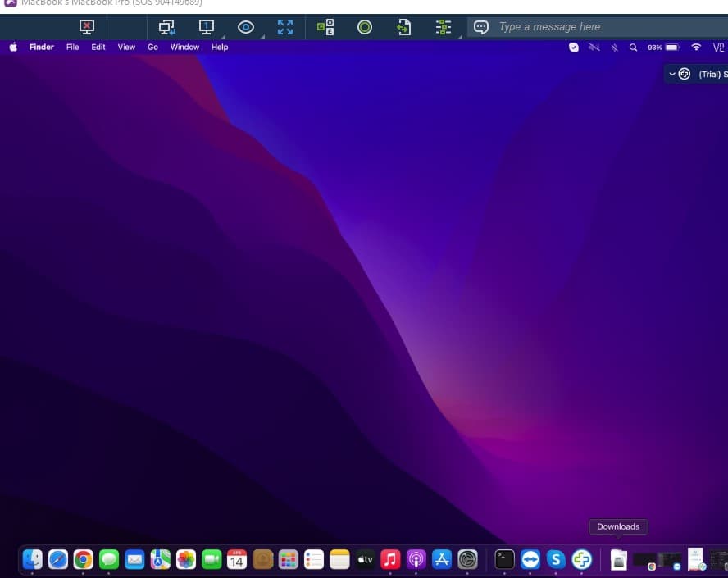Click the Spotlight search icon in the menu bar
The image size is (728, 578).
[x=633, y=48]
